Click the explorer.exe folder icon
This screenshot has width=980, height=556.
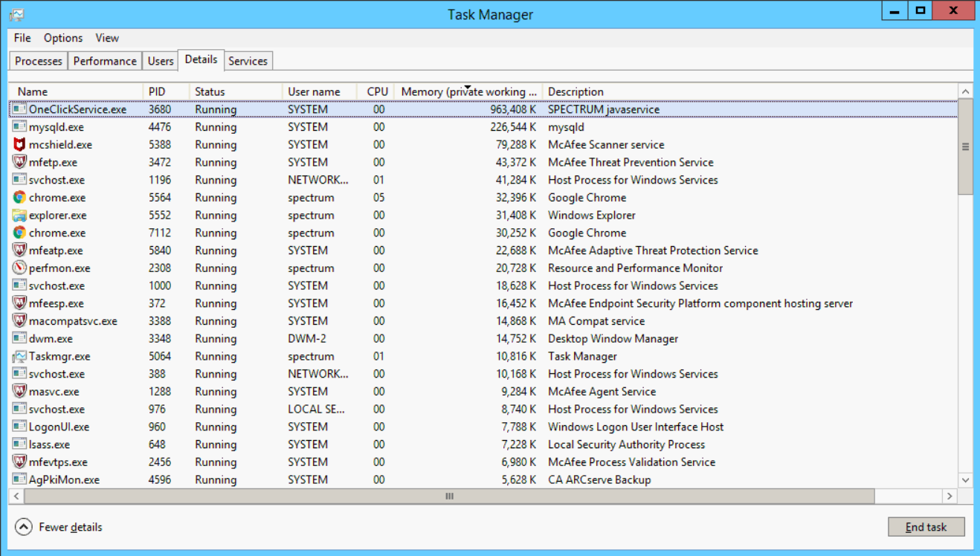(19, 216)
